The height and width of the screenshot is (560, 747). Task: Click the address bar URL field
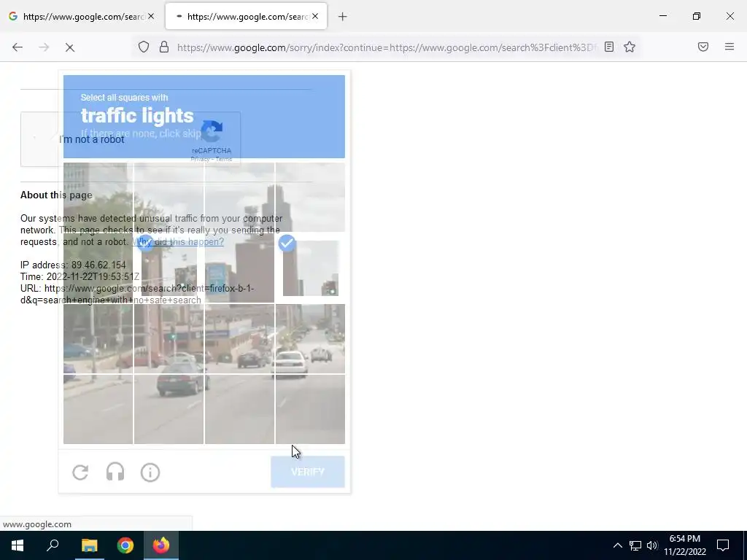pyautogui.click(x=387, y=47)
